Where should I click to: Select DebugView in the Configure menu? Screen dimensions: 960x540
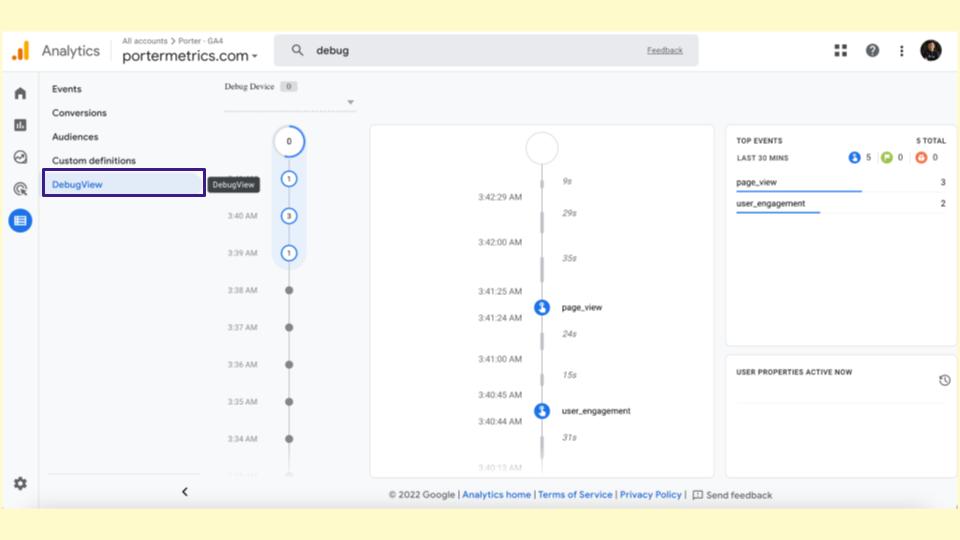tap(124, 184)
